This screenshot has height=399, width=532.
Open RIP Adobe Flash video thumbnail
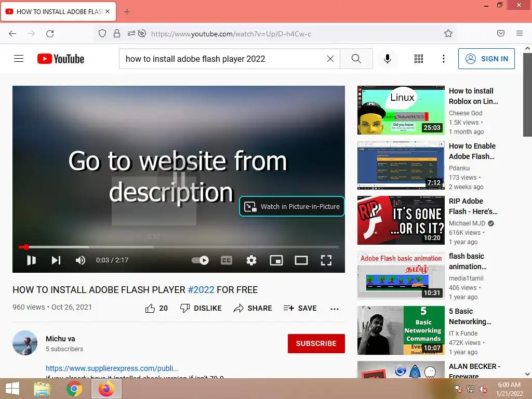click(401, 220)
